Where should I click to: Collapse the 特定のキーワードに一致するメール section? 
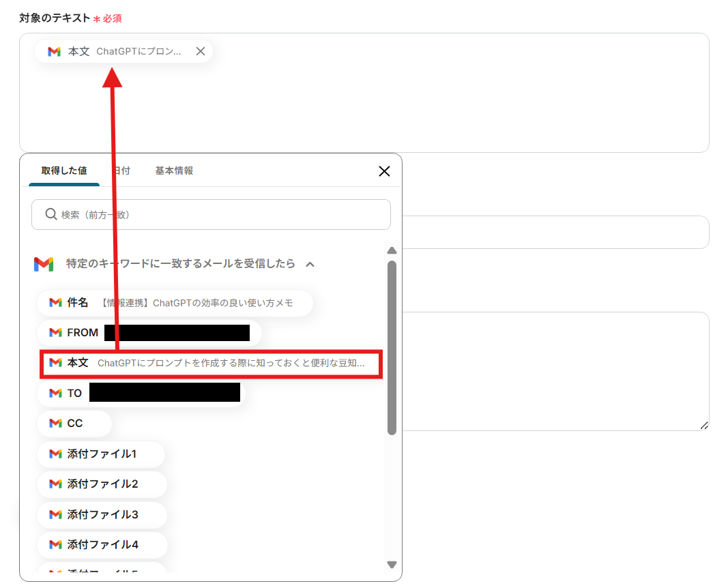tap(310, 264)
